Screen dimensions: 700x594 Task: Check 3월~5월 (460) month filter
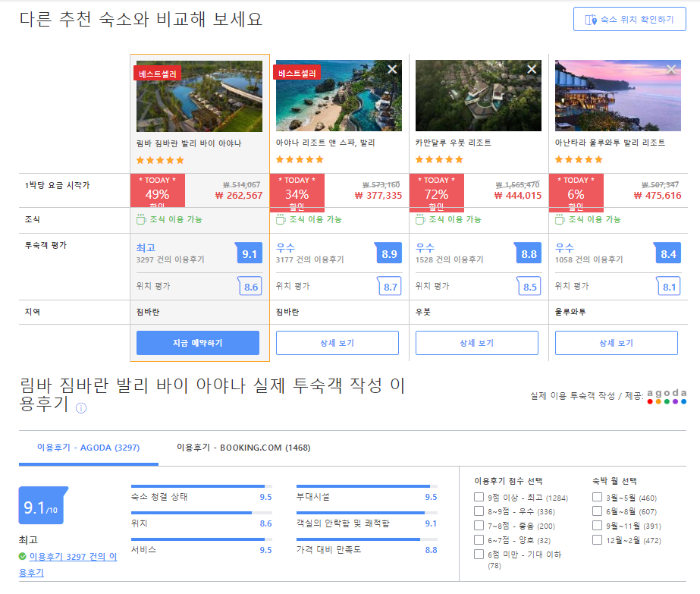click(598, 497)
